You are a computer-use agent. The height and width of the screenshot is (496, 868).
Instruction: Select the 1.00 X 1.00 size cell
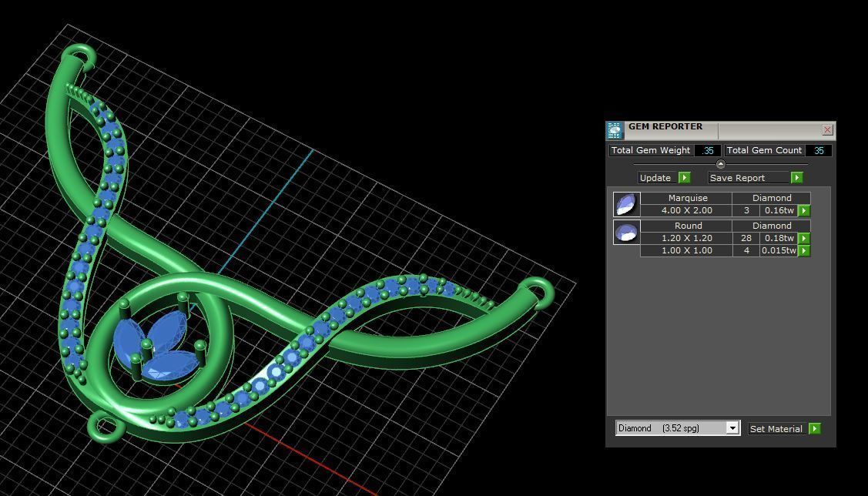pos(686,251)
